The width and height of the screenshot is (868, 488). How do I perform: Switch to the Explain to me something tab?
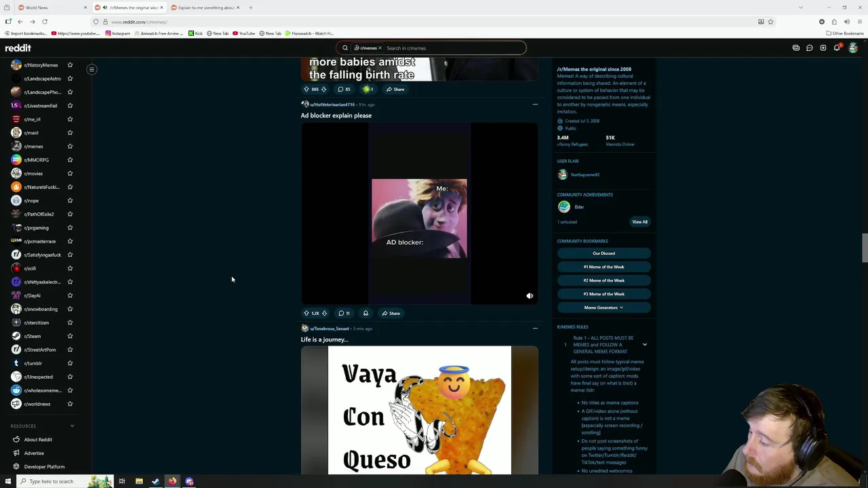205,7
